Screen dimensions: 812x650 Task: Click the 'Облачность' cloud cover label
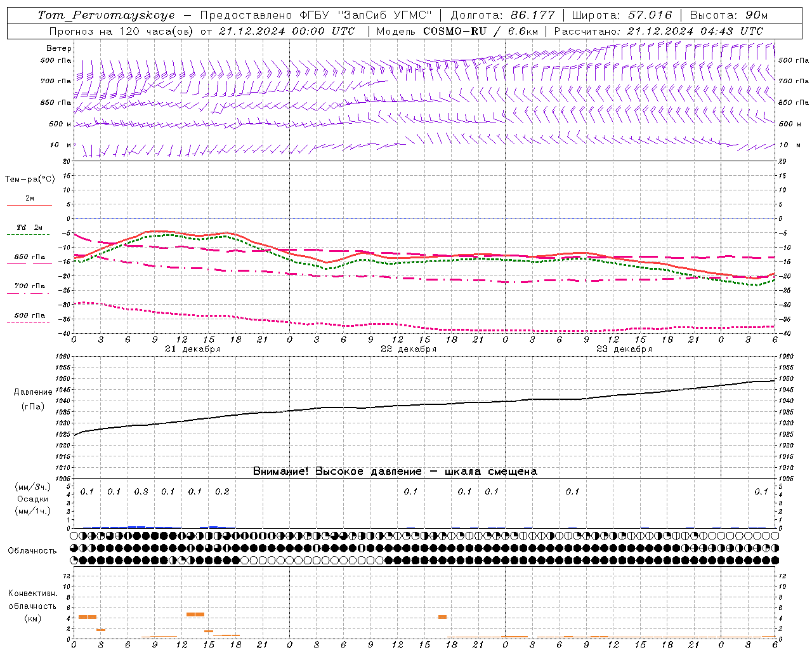point(32,551)
